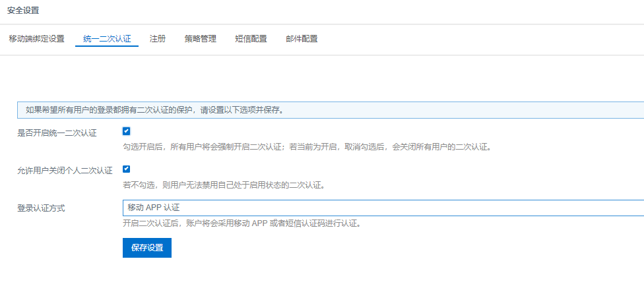Switch to the 注册 tab
Viewport: 644px width, 292px height.
[158, 39]
